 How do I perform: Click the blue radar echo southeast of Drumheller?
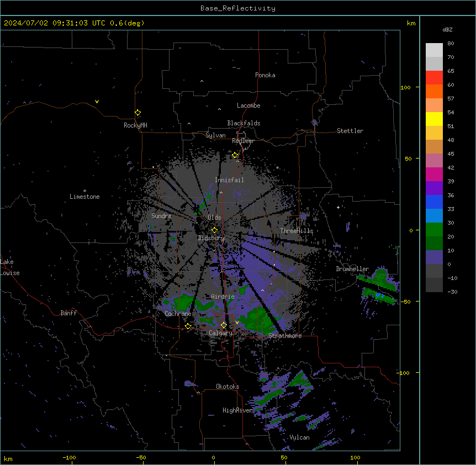click(x=379, y=295)
